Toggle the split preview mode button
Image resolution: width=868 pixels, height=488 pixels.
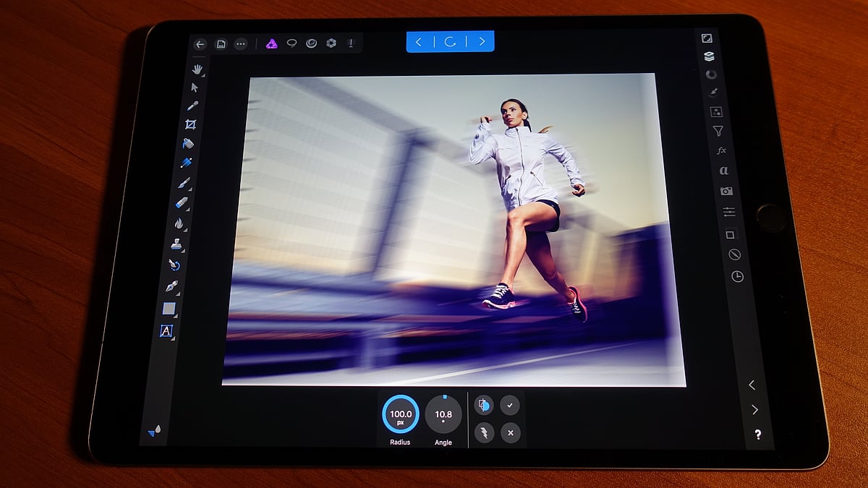coord(484,406)
